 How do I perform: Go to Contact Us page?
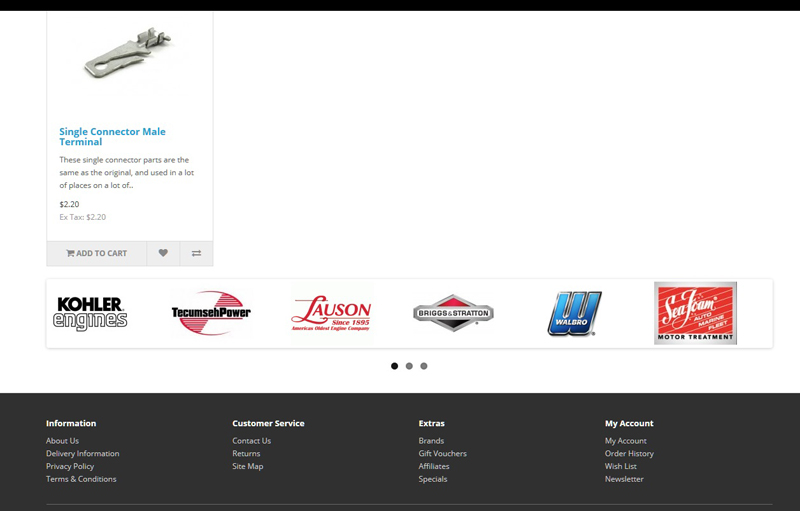[x=252, y=441]
